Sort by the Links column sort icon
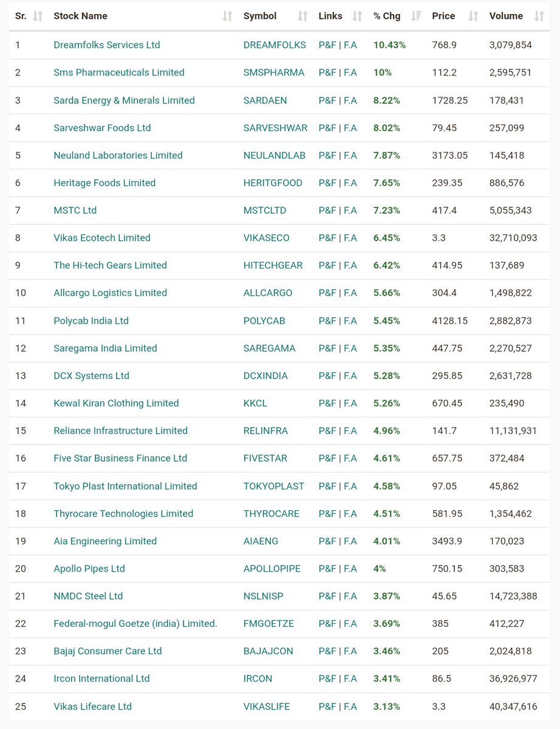Viewport: 560px width, 729px height. coord(358,16)
